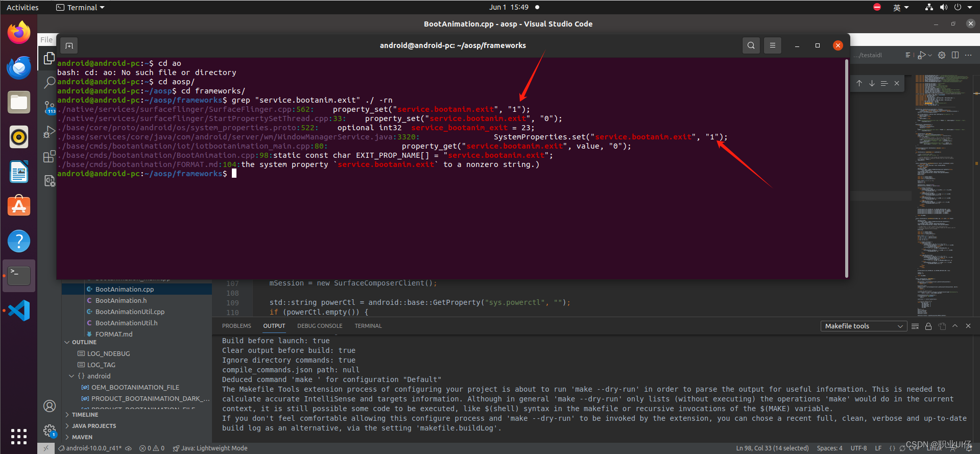Open the system status menu arrow in top bar
980x454 pixels.
[970, 8]
